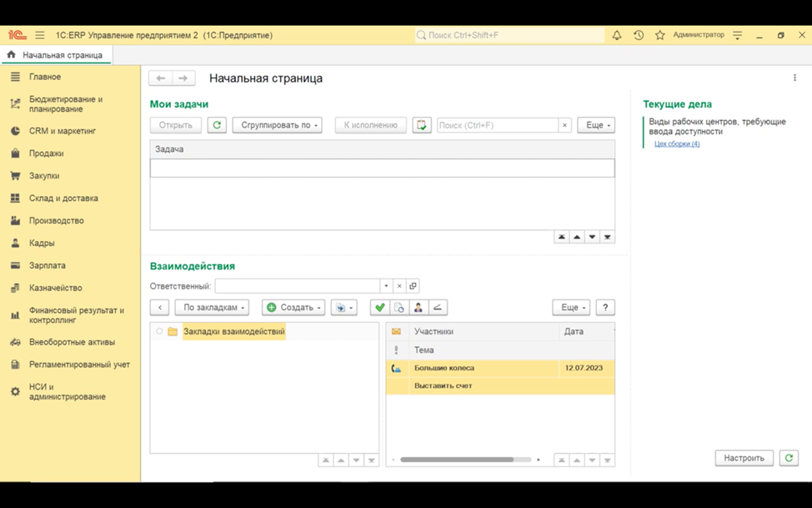Image resolution: width=812 pixels, height=508 pixels.
Task: Click the exclamation importance column header
Action: 396,350
